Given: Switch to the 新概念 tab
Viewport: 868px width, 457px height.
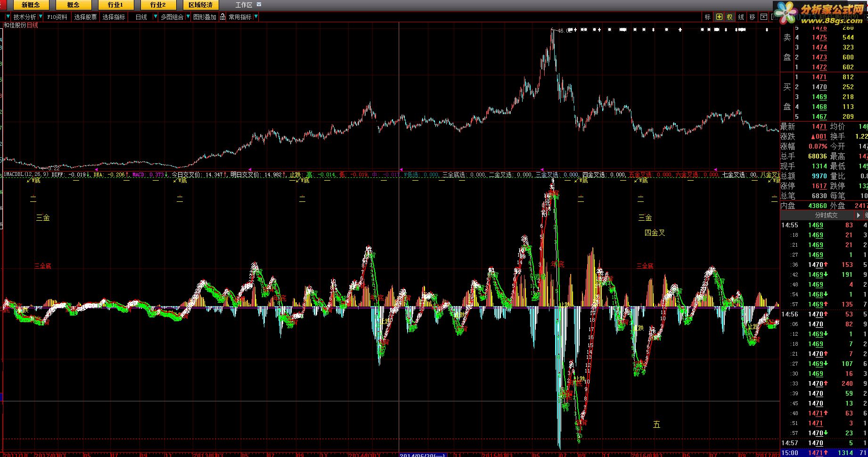Looking at the screenshot, I should tap(31, 5).
